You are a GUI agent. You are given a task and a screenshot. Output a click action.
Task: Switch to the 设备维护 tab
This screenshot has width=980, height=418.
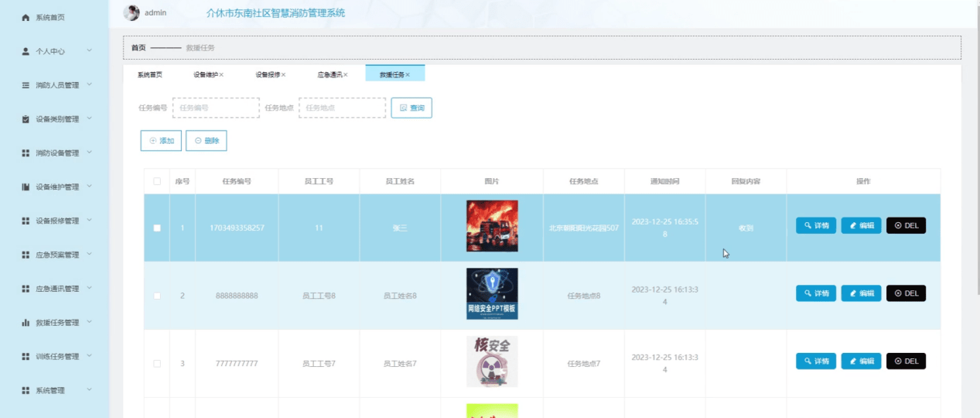pyautogui.click(x=206, y=75)
